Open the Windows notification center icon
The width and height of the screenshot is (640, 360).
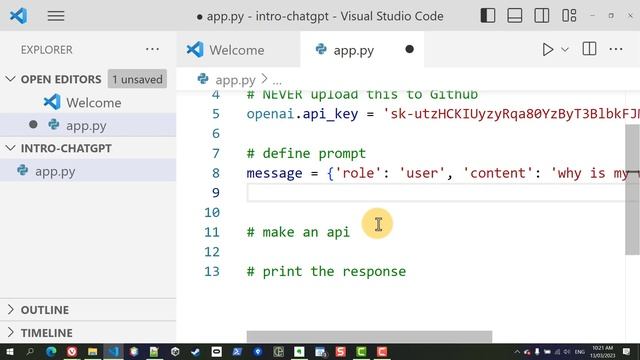click(627, 351)
